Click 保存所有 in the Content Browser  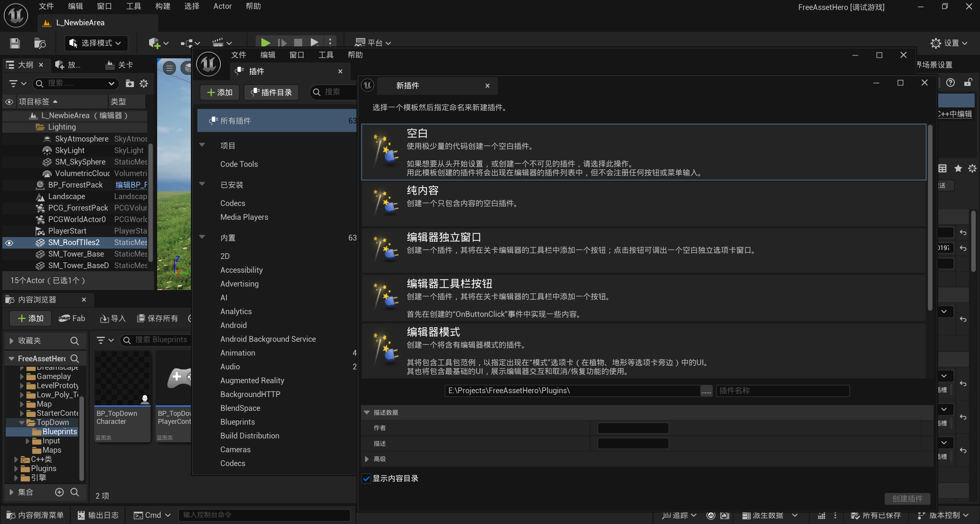click(158, 318)
